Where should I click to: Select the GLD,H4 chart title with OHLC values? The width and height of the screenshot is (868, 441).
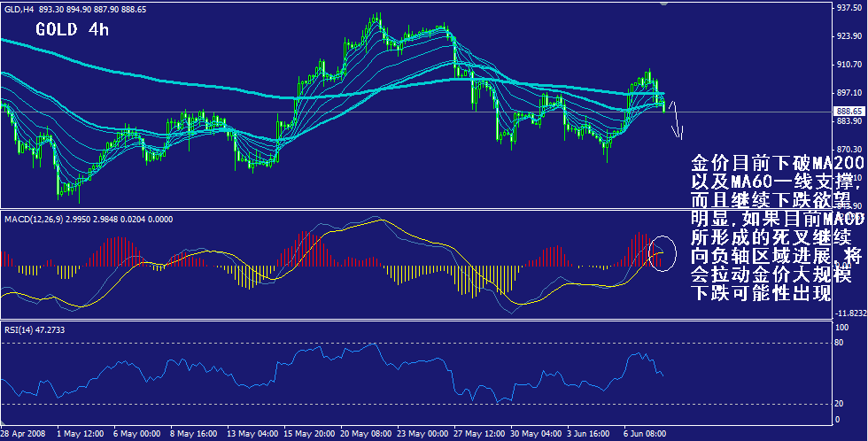click(x=75, y=10)
